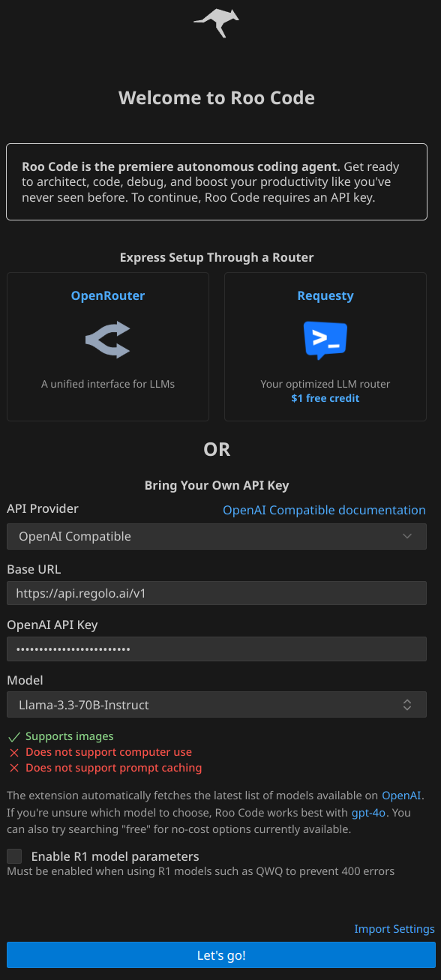Click the red X beside computer use
The image size is (441, 980).
pos(13,752)
